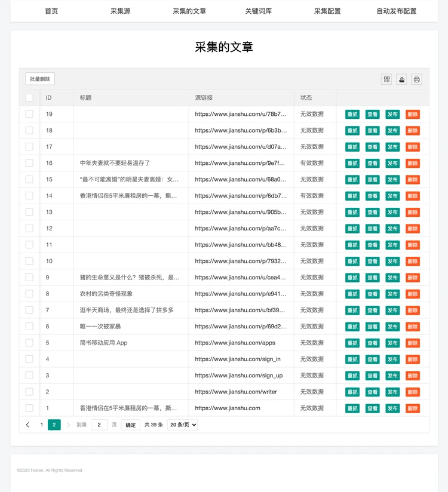Click the disabled next page arrow
The height and width of the screenshot is (492, 448).
click(x=68, y=425)
